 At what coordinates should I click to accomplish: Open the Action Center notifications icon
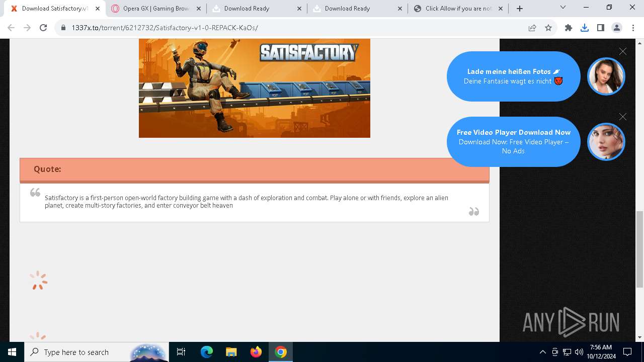coord(627,352)
